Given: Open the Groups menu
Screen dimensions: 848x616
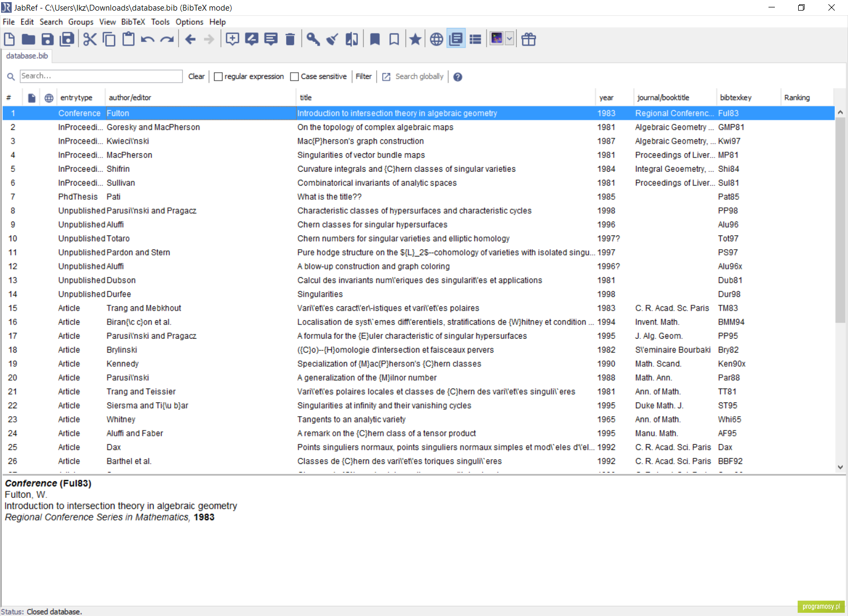Looking at the screenshot, I should [81, 22].
